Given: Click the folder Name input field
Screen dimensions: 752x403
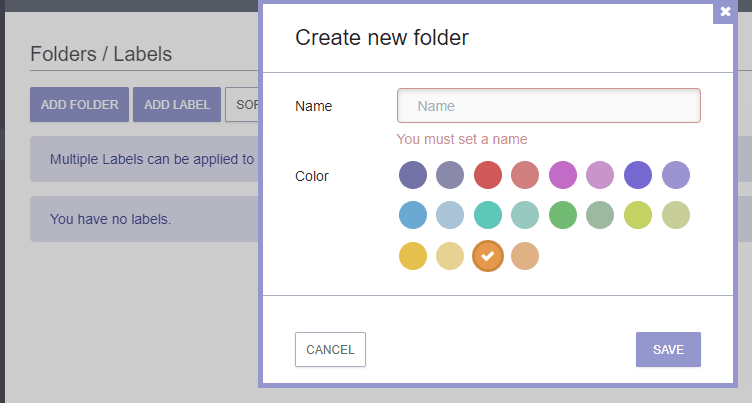Looking at the screenshot, I should point(548,106).
